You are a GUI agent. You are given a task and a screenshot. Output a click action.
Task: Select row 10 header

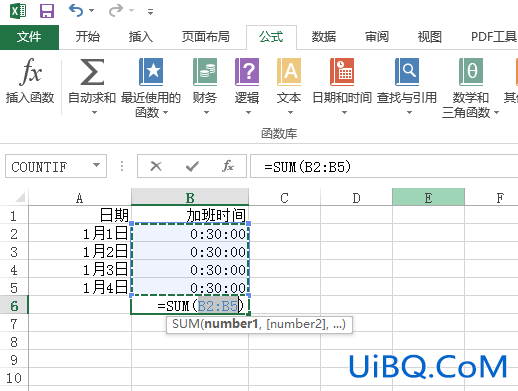coord(14,378)
